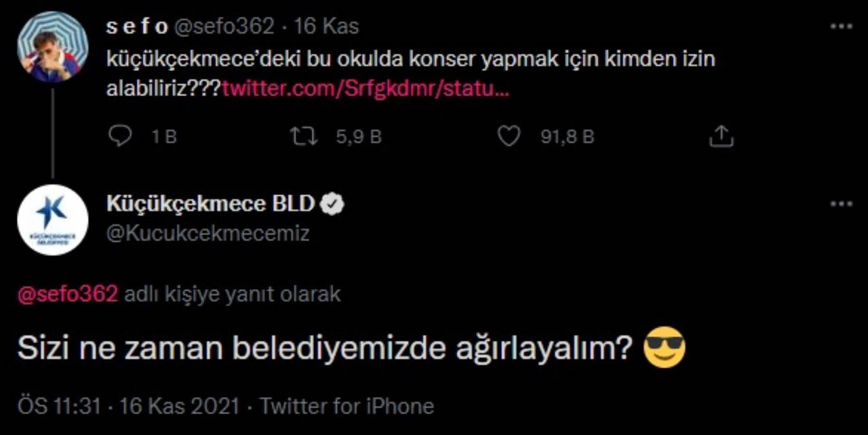Click the sefo display name
The height and width of the screenshot is (435, 868).
pyautogui.click(x=138, y=26)
